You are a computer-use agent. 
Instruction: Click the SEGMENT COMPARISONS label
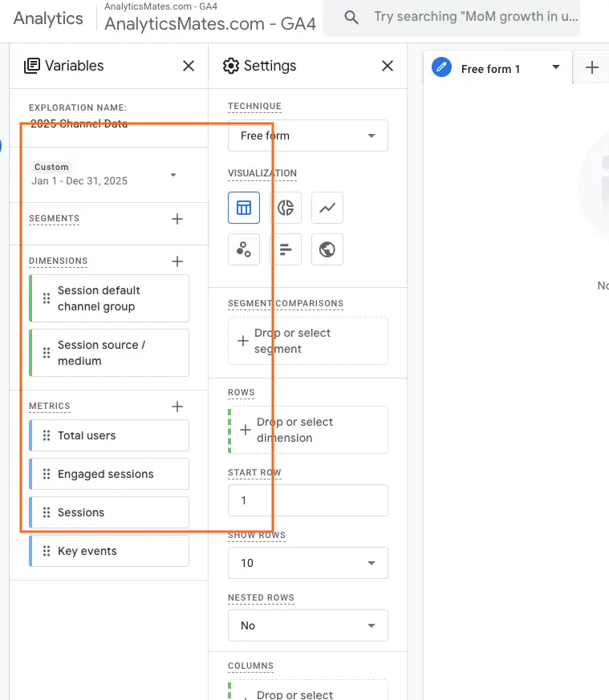[x=286, y=303]
